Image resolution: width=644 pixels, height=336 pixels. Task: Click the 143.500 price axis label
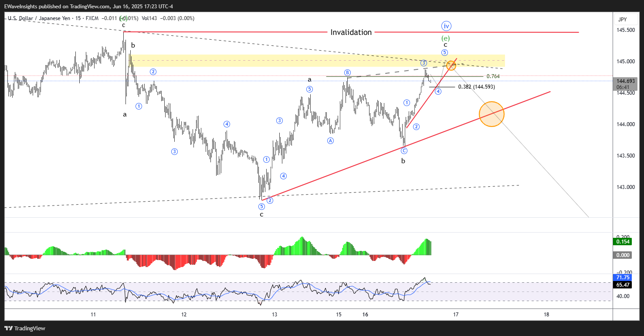[625, 156]
